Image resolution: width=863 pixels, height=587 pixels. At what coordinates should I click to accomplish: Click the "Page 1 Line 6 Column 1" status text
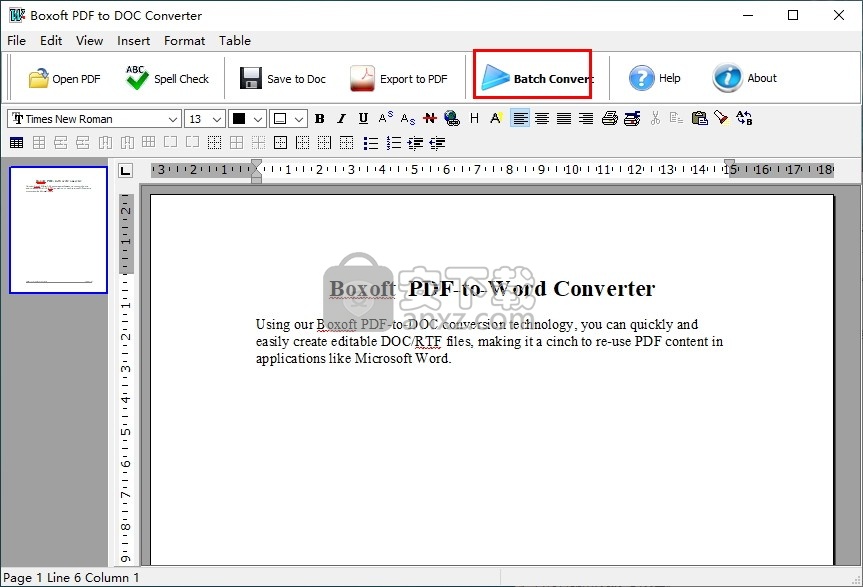coord(71,578)
